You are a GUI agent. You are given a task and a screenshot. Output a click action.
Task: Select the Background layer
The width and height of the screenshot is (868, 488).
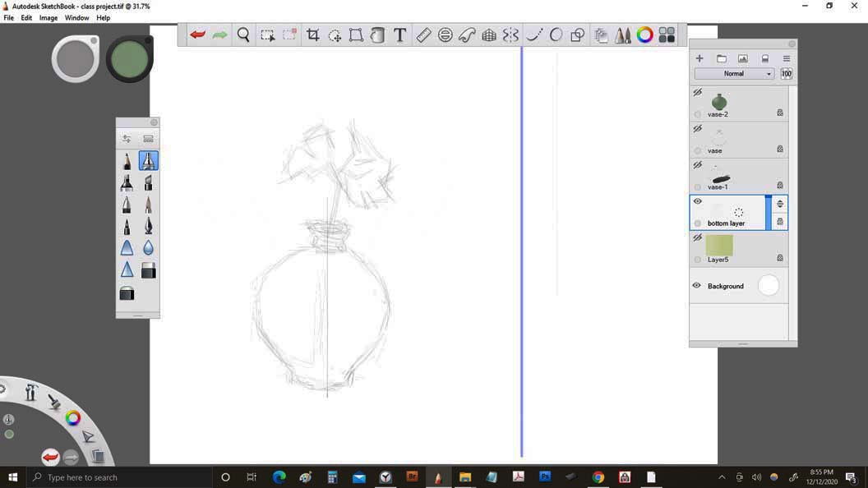(x=727, y=286)
